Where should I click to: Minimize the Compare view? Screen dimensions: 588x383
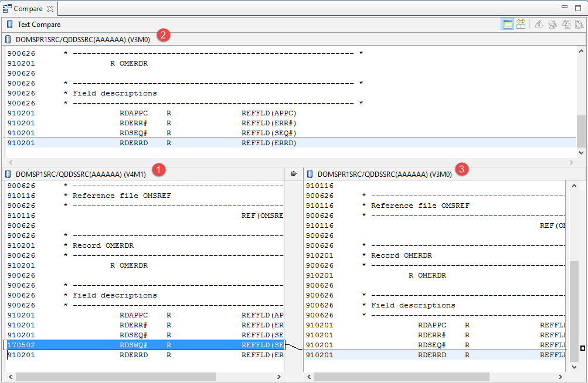565,8
